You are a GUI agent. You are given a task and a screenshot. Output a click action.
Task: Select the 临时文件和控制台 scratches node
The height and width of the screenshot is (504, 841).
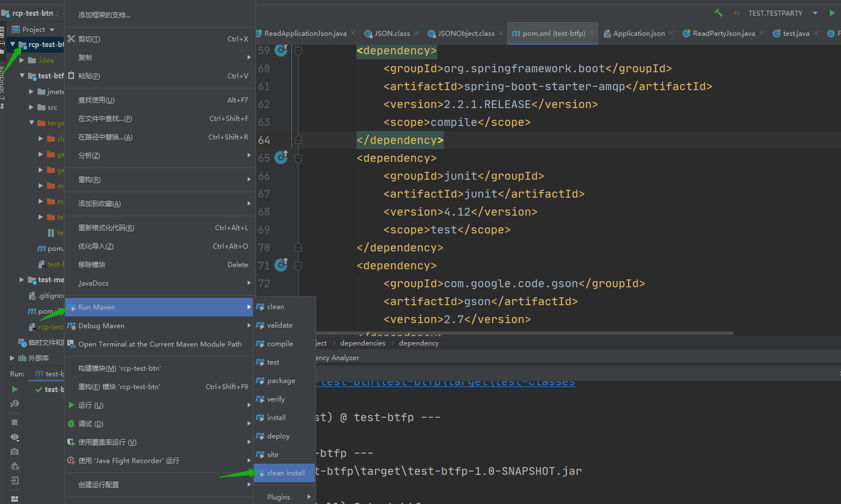click(41, 343)
